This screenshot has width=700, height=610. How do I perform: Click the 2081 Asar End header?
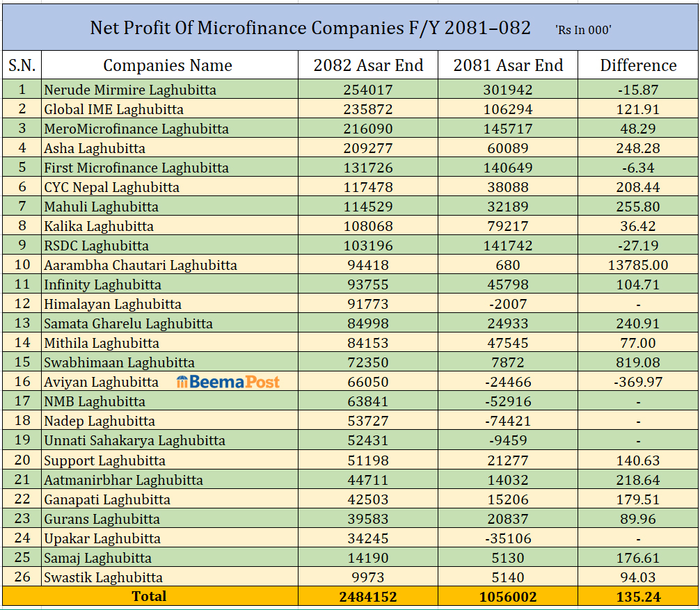click(508, 65)
